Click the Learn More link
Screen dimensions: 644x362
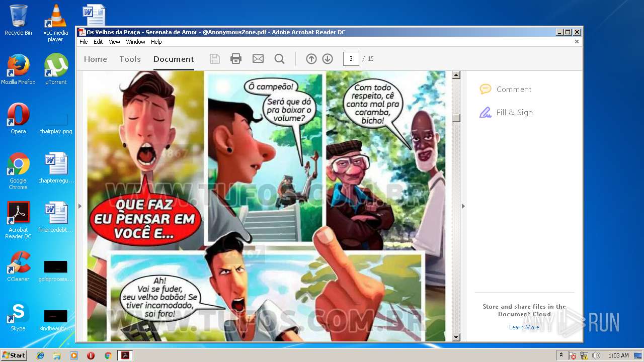524,327
